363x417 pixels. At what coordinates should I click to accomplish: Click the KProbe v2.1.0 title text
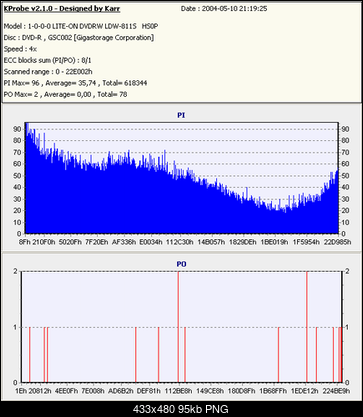coord(62,9)
